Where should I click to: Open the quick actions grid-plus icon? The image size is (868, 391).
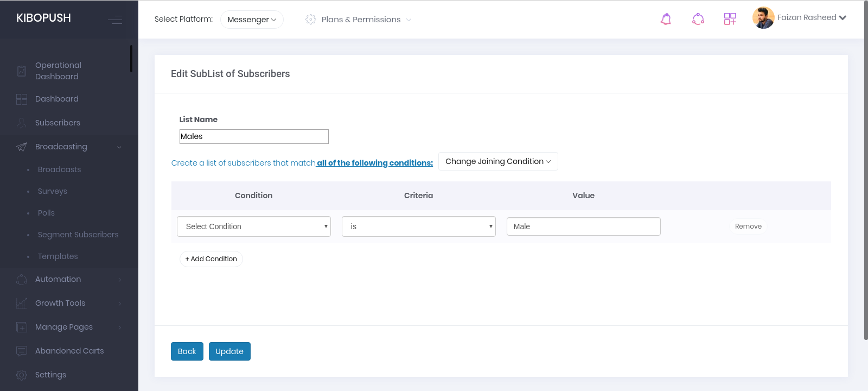(730, 19)
